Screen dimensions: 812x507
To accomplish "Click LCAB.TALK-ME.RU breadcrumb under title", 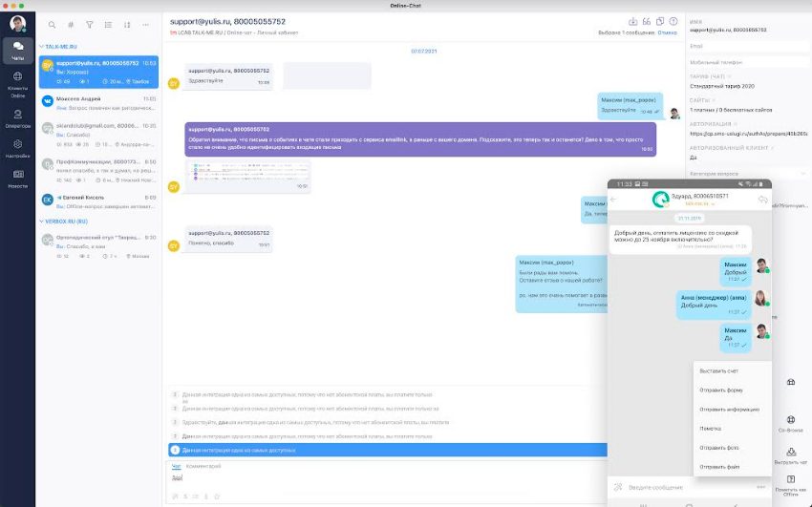I will pos(200,32).
